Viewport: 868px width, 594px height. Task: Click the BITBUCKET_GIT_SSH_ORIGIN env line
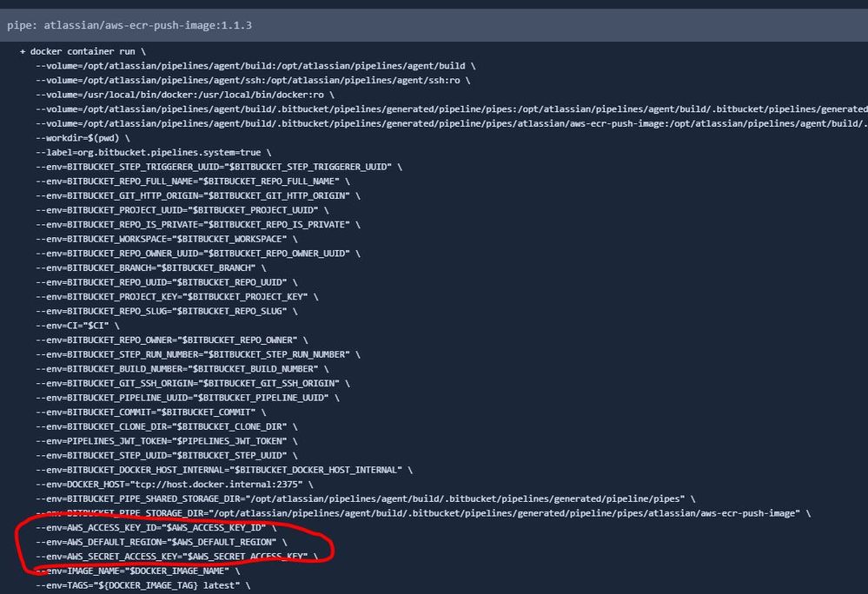coord(193,383)
